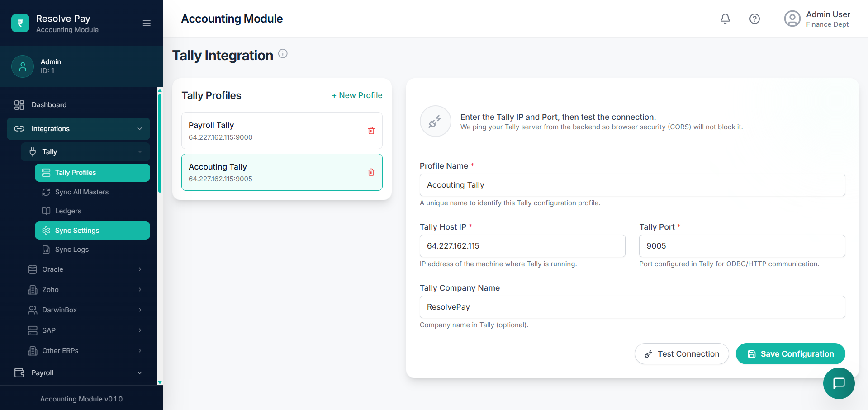868x410 pixels.
Task: Click the Ledgers book icon
Action: pyautogui.click(x=46, y=211)
